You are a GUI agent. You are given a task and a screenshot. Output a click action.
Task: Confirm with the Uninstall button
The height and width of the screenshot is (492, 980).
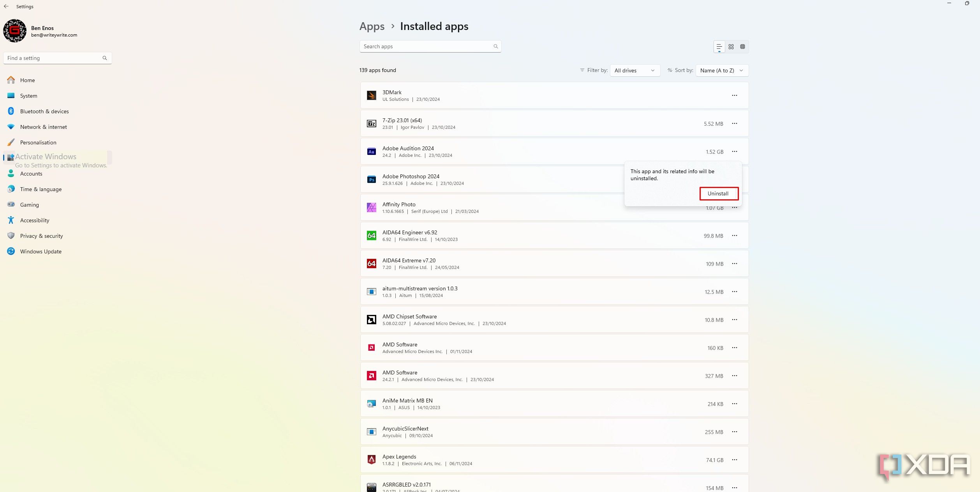pos(719,193)
